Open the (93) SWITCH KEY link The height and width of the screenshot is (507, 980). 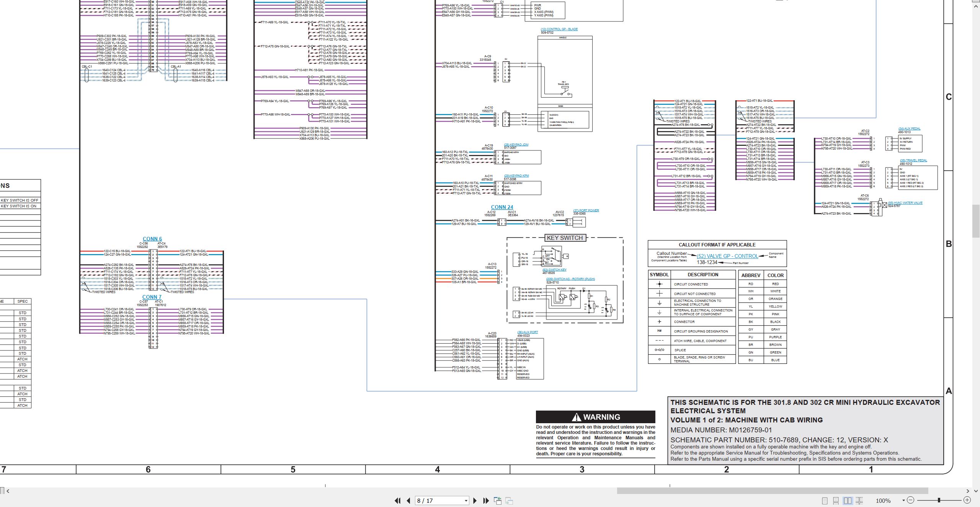pyautogui.click(x=554, y=270)
